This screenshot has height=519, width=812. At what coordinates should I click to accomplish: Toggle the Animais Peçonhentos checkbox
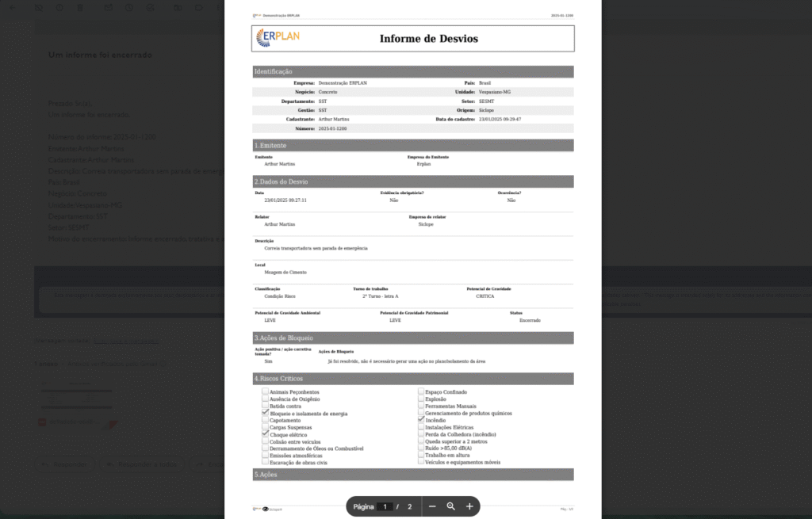pos(265,391)
